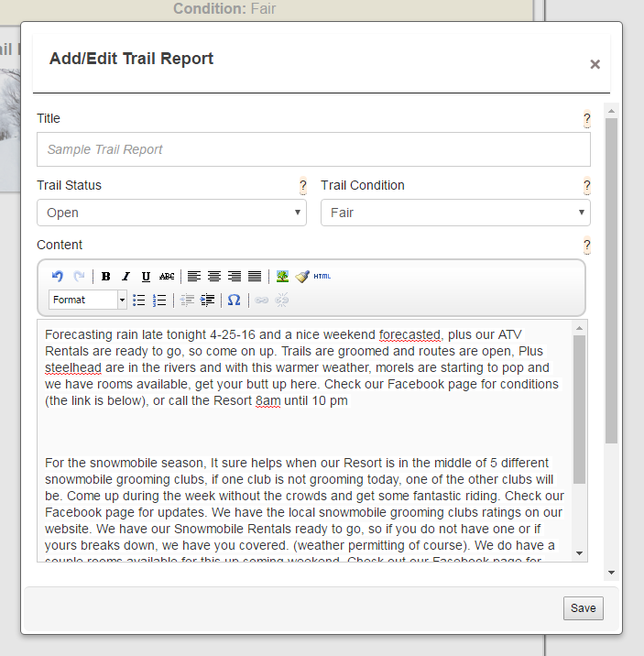
Task: Show help for the Content field
Action: 586,246
